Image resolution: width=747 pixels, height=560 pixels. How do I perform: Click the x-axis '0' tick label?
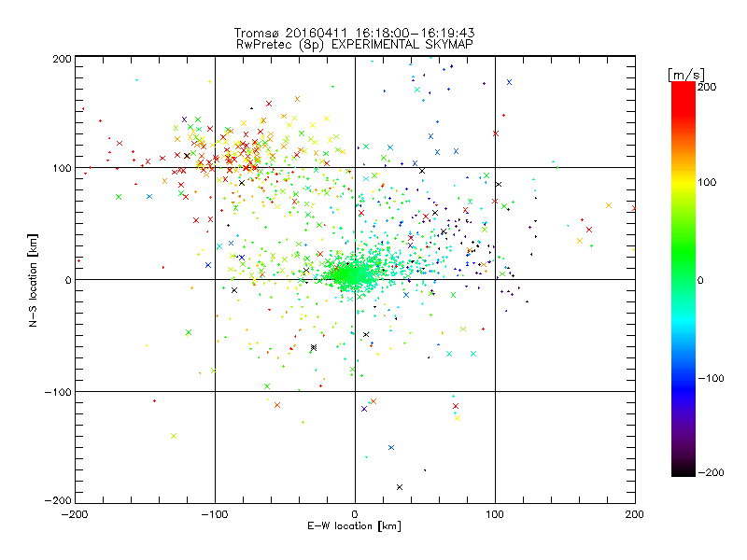355,514
